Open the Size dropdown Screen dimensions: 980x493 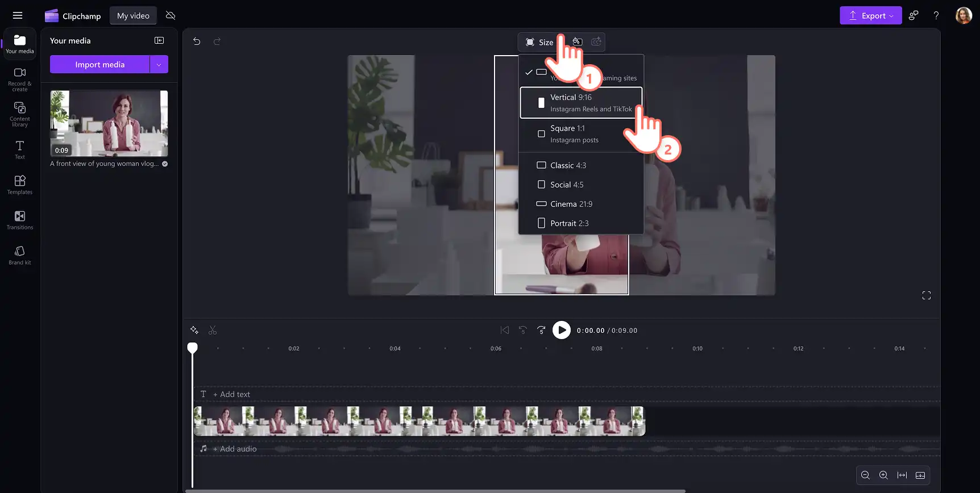click(539, 42)
